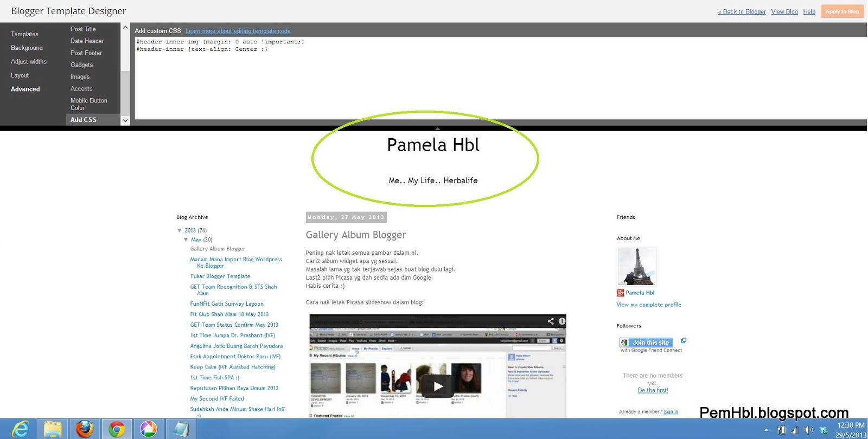Click Apply to Blog button
The image size is (868, 439).
(x=842, y=11)
